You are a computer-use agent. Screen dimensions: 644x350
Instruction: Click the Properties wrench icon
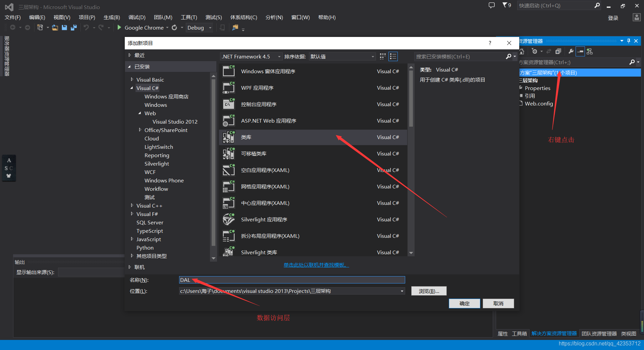coord(571,51)
